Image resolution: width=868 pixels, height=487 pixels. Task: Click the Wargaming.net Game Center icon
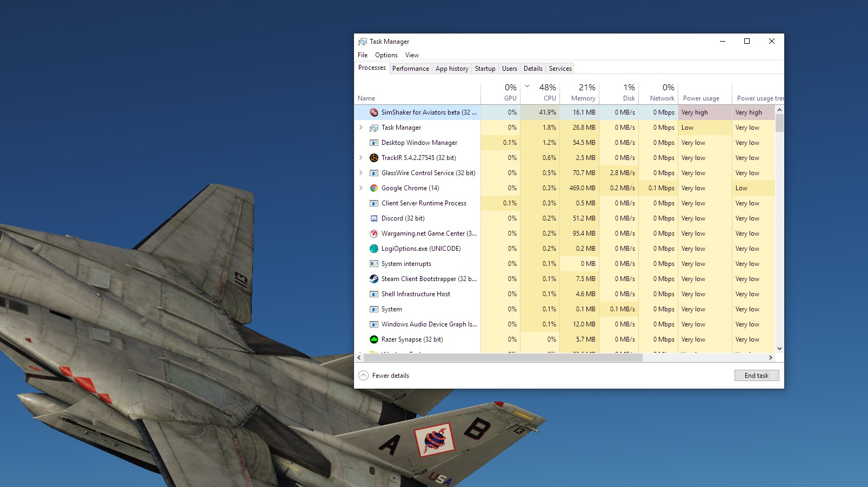tap(373, 234)
